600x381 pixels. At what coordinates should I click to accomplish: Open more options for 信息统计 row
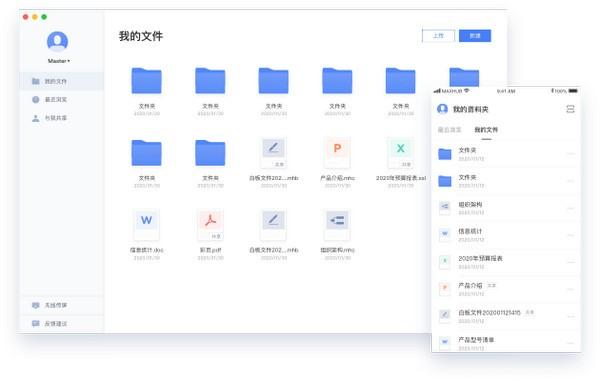(x=571, y=235)
